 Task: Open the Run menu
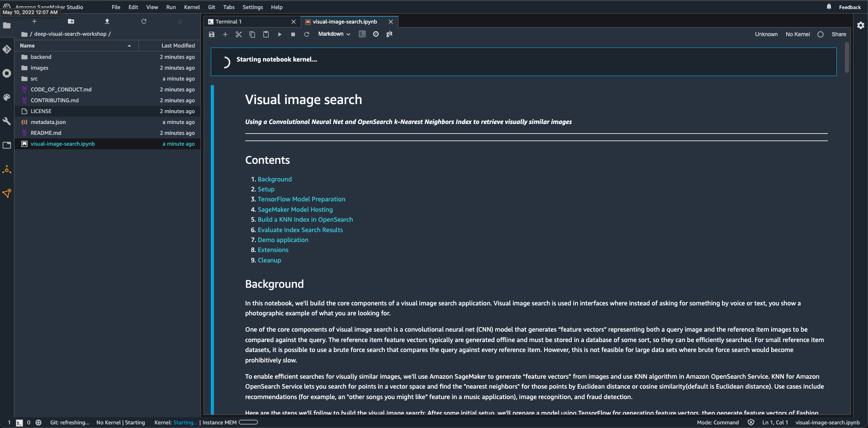coord(171,7)
